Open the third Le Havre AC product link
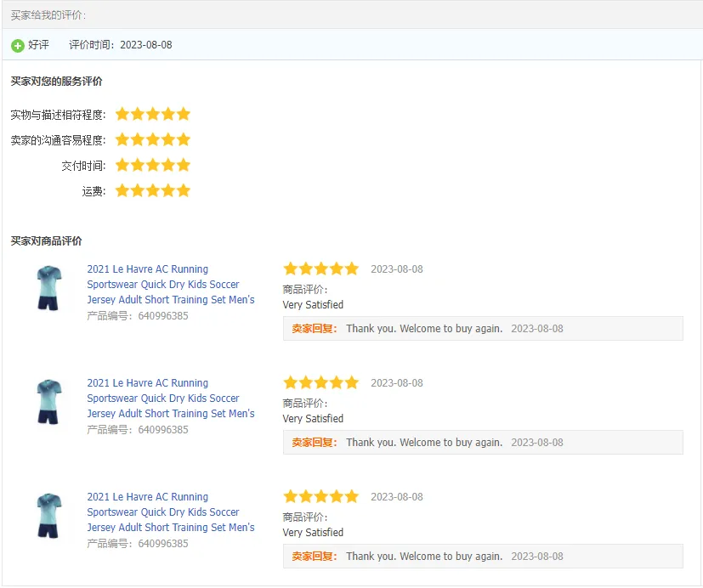The width and height of the screenshot is (703, 588). click(170, 512)
